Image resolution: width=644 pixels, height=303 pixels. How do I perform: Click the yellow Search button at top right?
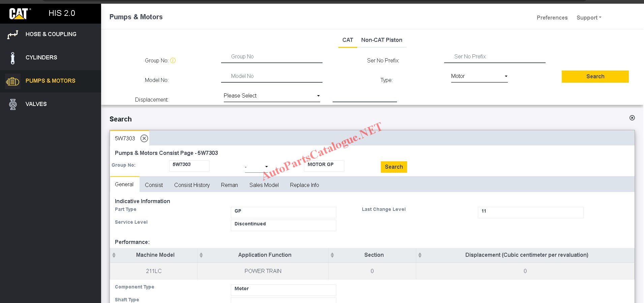595,76
